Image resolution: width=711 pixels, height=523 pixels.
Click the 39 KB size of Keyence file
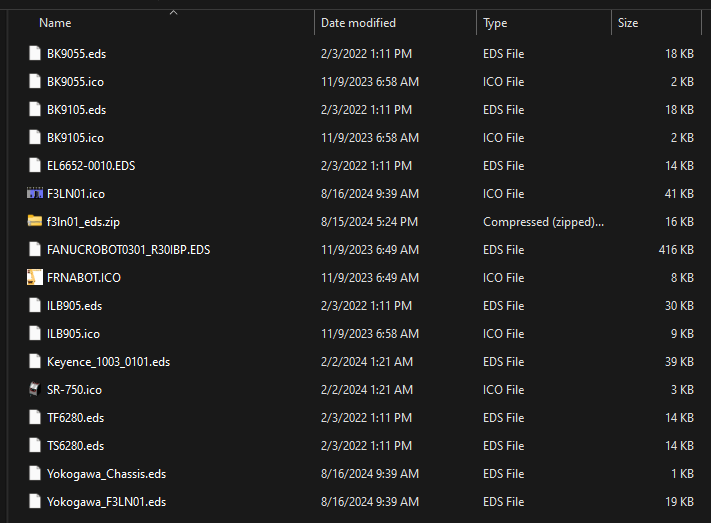pyautogui.click(x=679, y=362)
